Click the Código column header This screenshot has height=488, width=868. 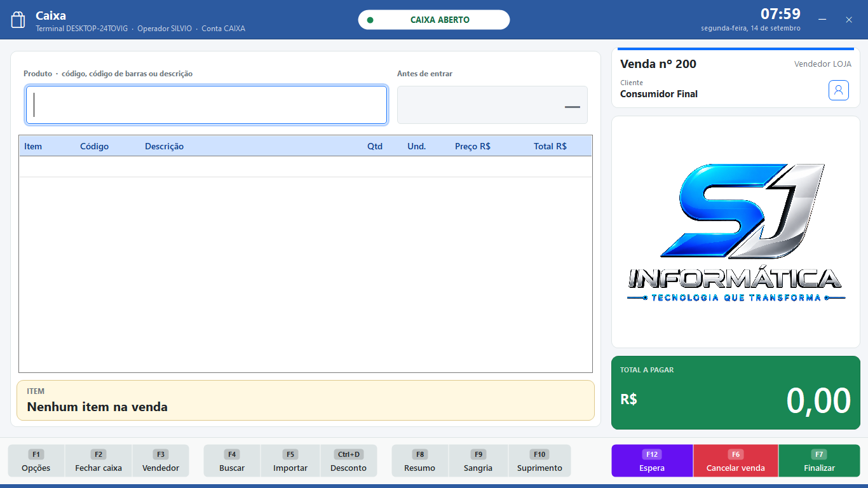tap(94, 146)
